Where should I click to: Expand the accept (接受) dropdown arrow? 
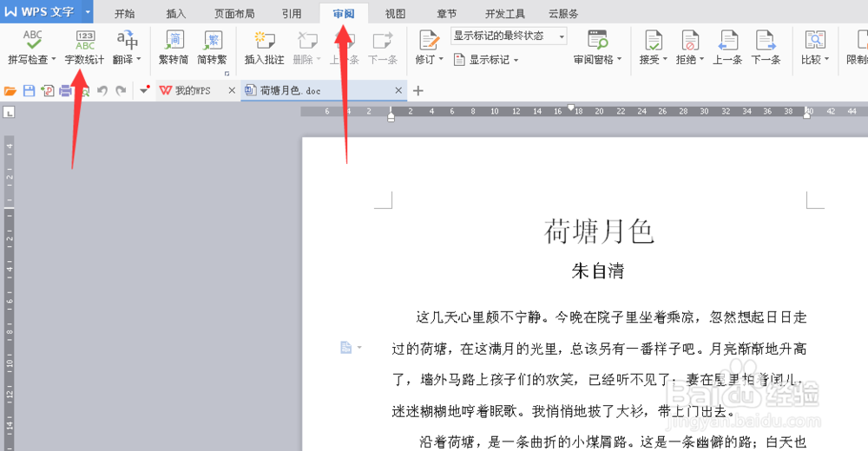(665, 59)
